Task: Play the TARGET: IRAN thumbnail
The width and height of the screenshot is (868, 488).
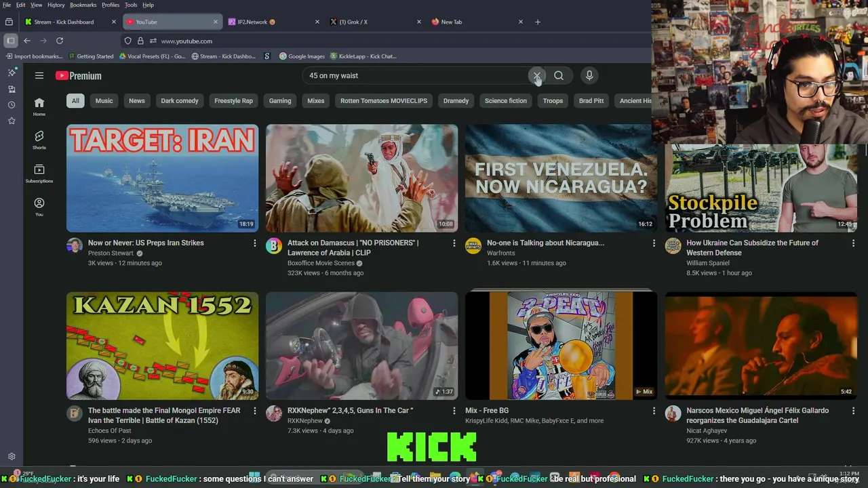Action: tap(162, 178)
